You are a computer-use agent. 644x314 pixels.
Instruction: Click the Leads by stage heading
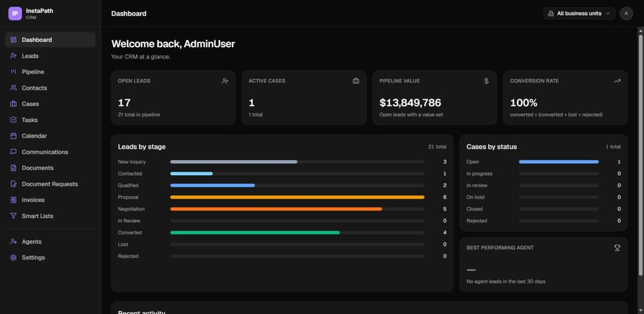coord(142,147)
